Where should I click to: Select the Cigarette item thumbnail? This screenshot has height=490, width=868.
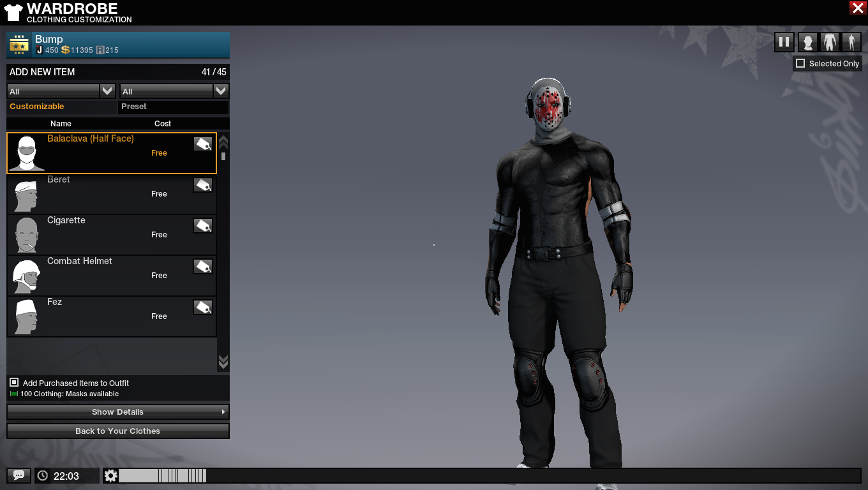[26, 235]
